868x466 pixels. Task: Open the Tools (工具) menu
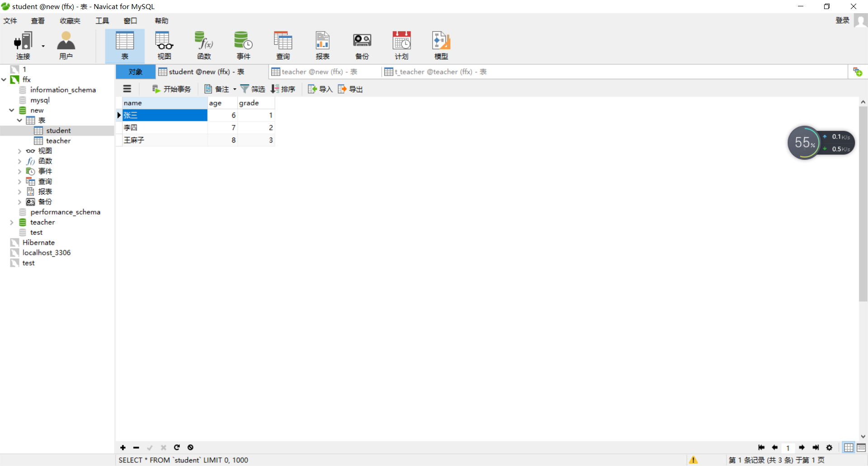click(102, 21)
